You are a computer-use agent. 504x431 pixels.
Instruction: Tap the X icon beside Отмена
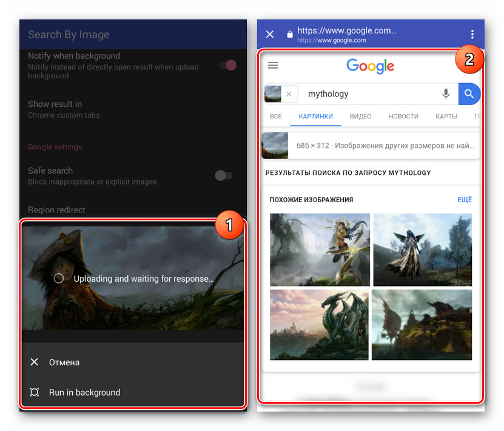point(35,362)
